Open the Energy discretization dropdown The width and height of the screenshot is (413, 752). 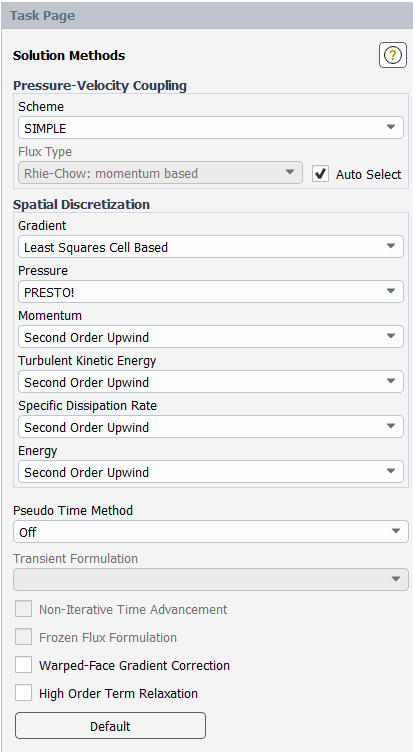[211, 472]
